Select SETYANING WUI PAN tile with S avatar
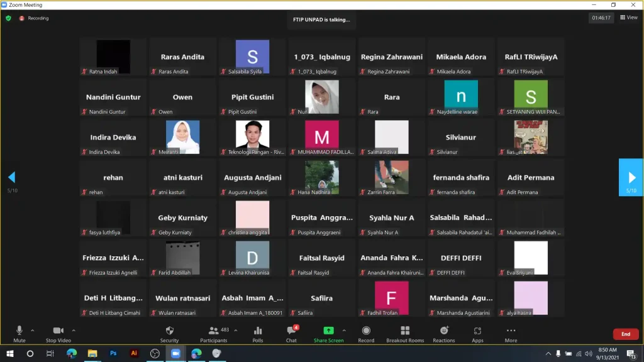Viewport: 644px width, 362px height. click(531, 97)
